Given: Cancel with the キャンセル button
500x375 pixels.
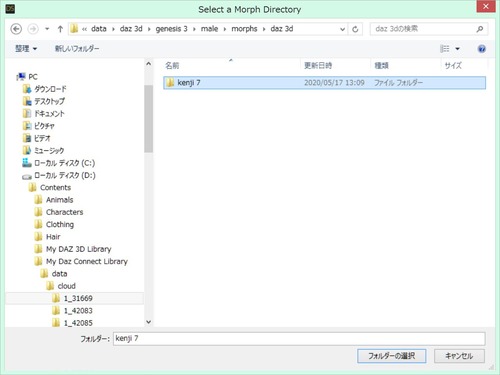Looking at the screenshot, I should click(459, 356).
